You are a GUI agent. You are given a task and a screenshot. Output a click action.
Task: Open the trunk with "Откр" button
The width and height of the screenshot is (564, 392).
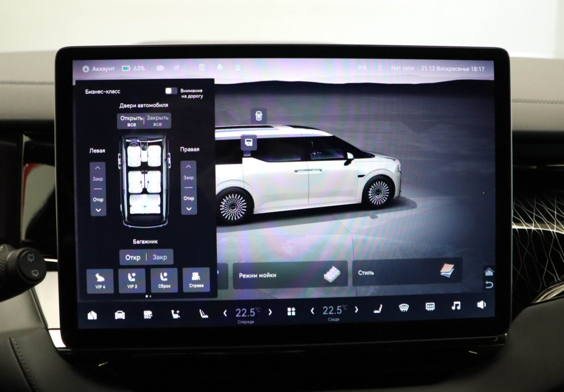coord(133,257)
